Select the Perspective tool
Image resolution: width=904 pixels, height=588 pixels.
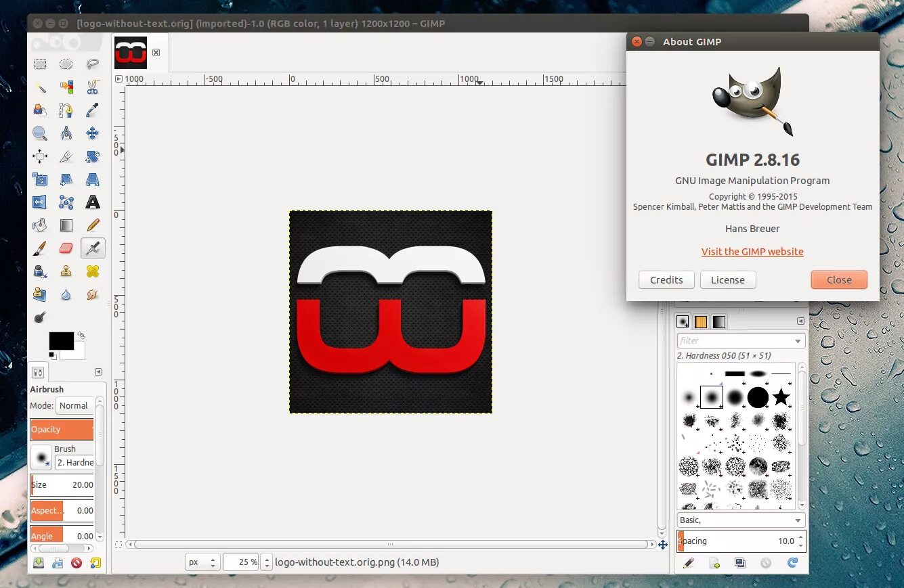tap(93, 179)
